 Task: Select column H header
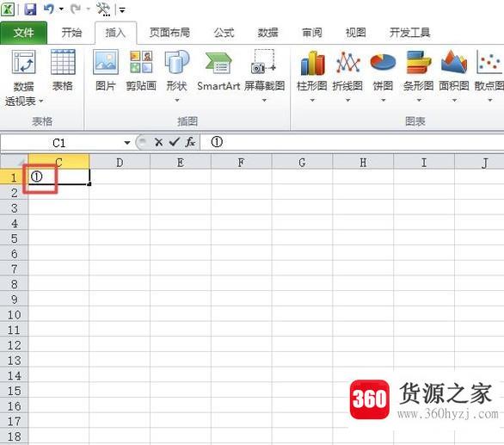363,162
